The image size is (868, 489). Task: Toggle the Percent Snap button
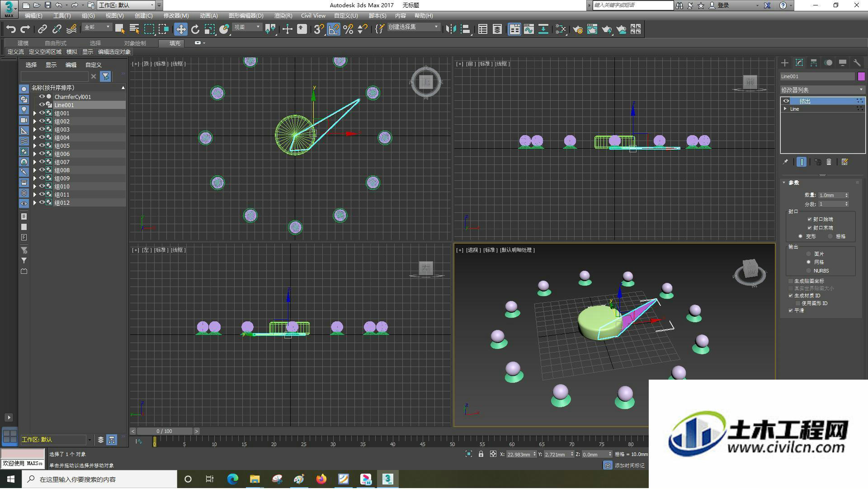click(348, 29)
